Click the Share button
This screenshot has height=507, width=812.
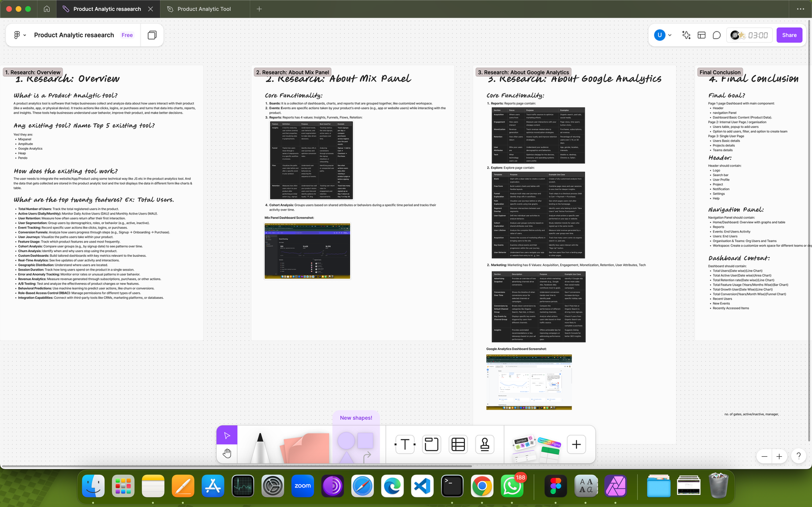[x=789, y=35]
